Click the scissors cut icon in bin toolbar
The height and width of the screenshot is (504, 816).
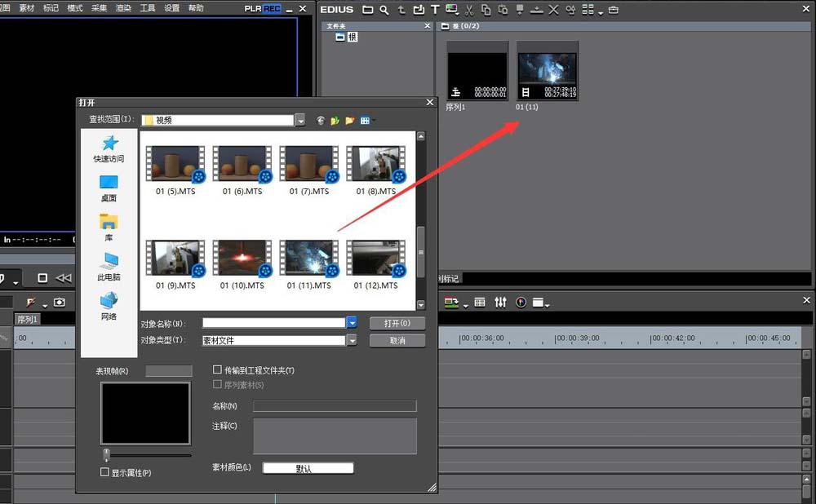(469, 10)
